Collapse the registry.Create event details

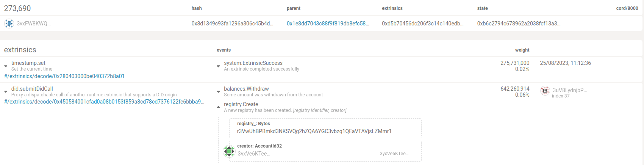click(x=218, y=107)
